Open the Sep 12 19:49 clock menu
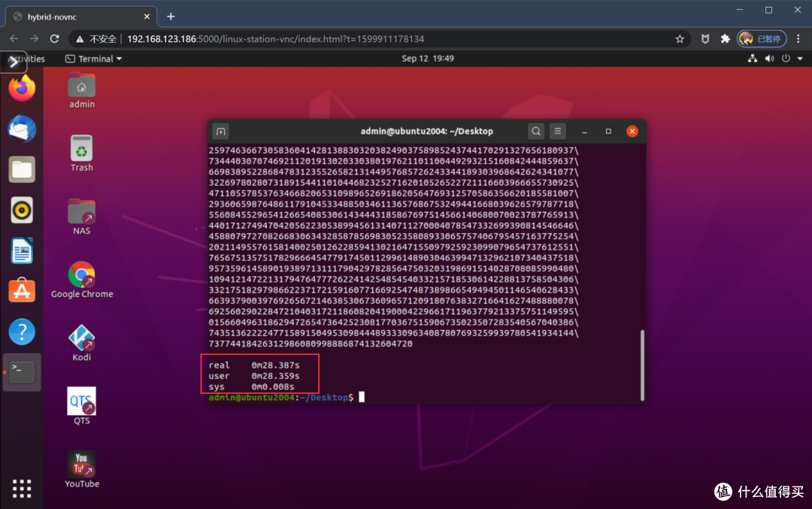This screenshot has height=509, width=812. pos(428,59)
